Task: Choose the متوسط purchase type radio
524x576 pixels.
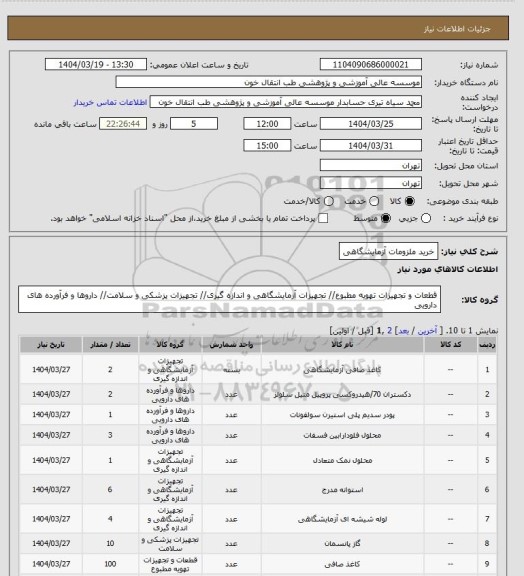Action: pos(385,218)
